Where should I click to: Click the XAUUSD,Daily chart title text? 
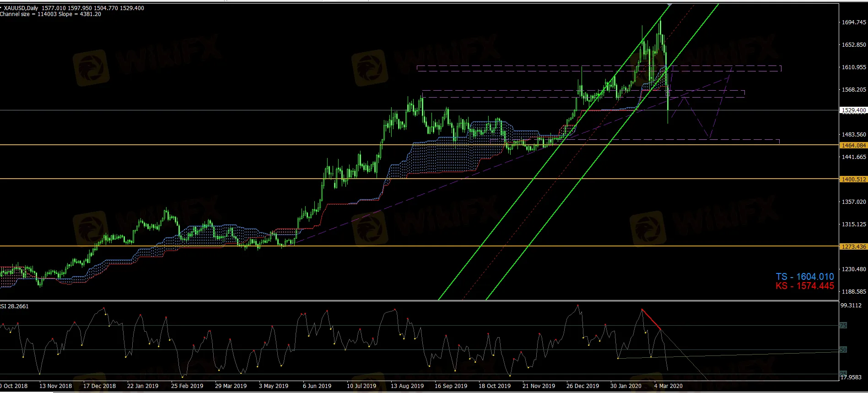click(21, 8)
